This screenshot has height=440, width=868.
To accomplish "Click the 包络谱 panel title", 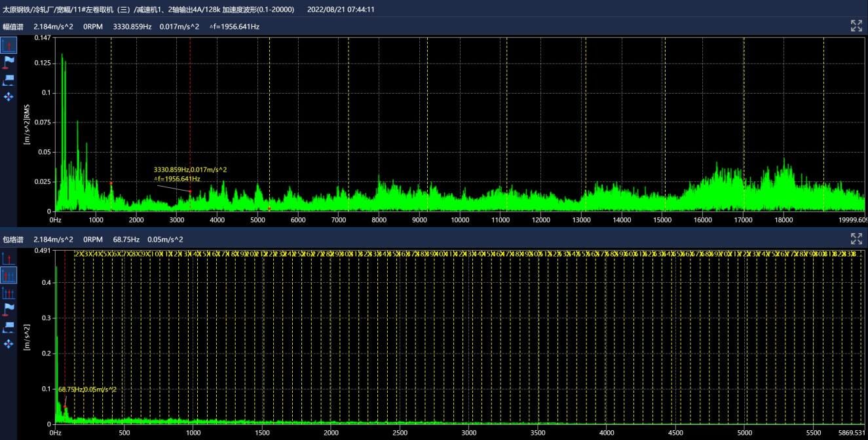I will click(x=13, y=240).
